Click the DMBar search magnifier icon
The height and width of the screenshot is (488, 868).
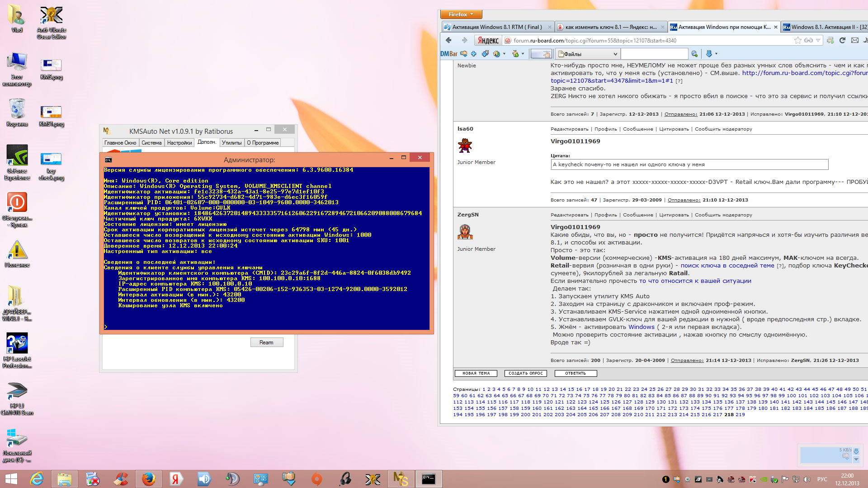694,54
